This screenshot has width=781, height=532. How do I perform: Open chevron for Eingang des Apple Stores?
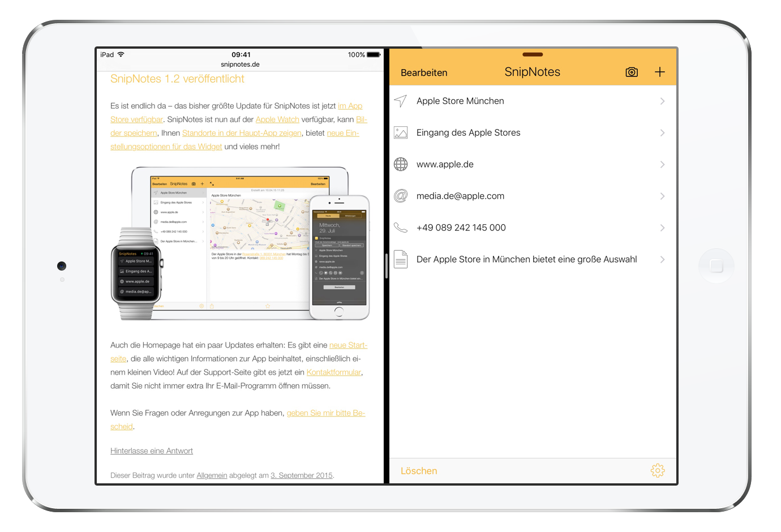662,132
